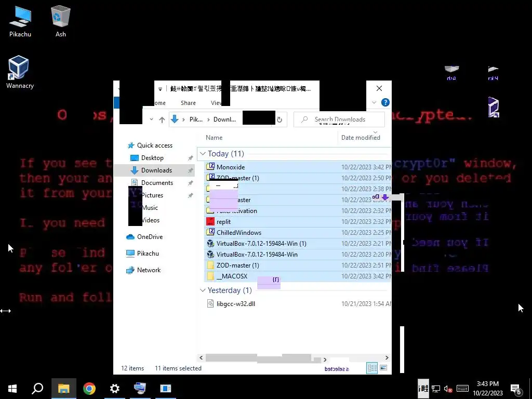
Task: Launch Google Chrome from taskbar
Action: pyautogui.click(x=89, y=389)
